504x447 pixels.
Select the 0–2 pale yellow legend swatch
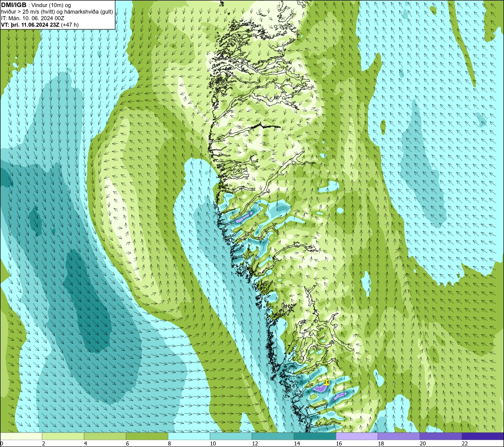(21, 436)
